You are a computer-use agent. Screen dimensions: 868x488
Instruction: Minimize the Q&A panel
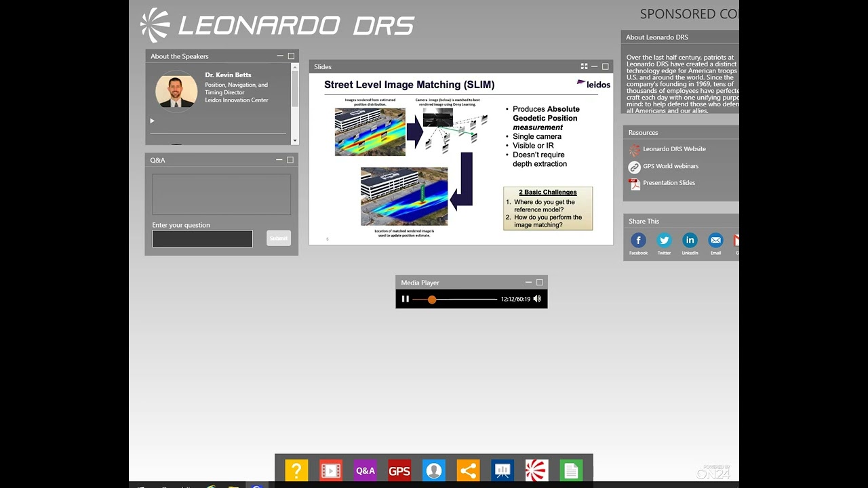[279, 160]
